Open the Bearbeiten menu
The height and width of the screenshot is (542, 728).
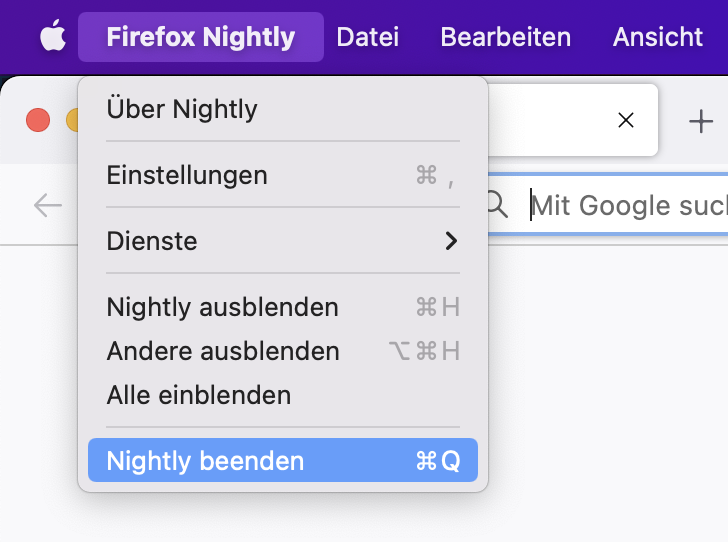pos(505,37)
